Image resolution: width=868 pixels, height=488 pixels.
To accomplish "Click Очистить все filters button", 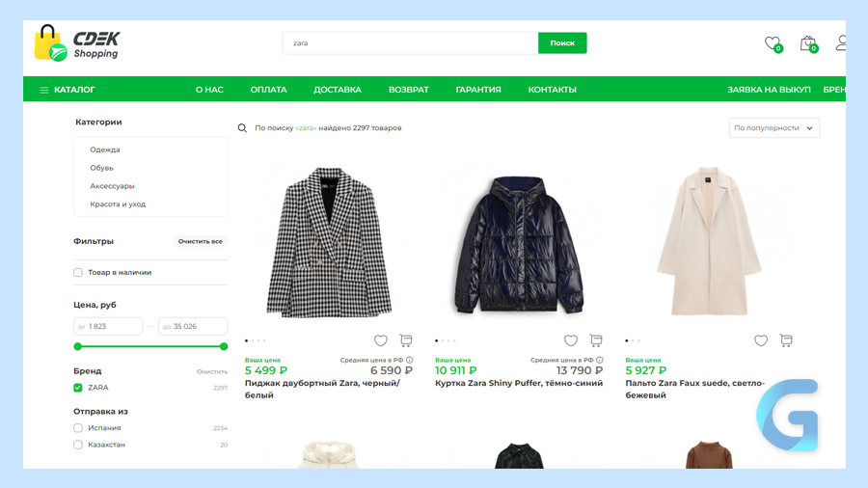I will click(201, 241).
